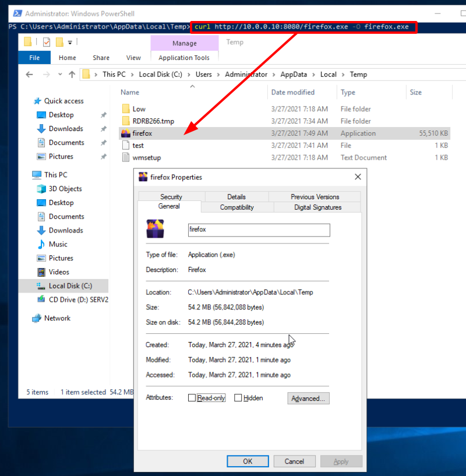Screen dimensions: 466x476
Task: Expand chevron after Local breadcrumb
Action: click(343, 75)
